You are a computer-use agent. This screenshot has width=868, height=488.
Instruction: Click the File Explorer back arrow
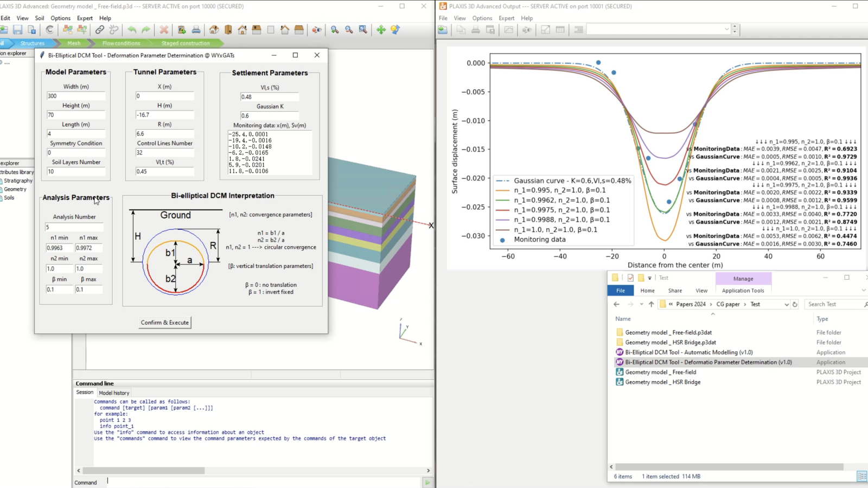click(x=616, y=304)
